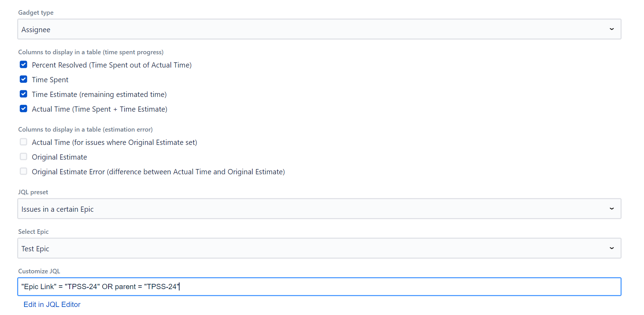Click the JQL preset chevron arrow
Image resolution: width=644 pixels, height=315 pixels.
pos(611,209)
